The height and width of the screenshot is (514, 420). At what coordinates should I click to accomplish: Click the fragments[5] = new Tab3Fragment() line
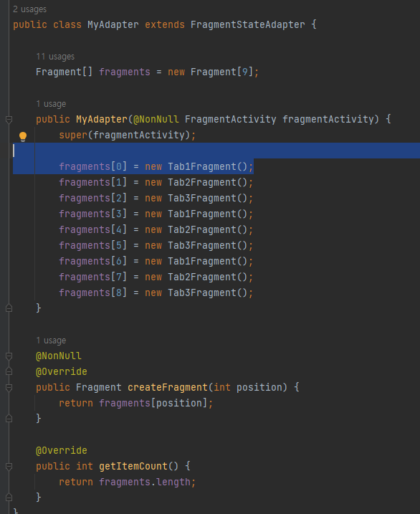156,245
